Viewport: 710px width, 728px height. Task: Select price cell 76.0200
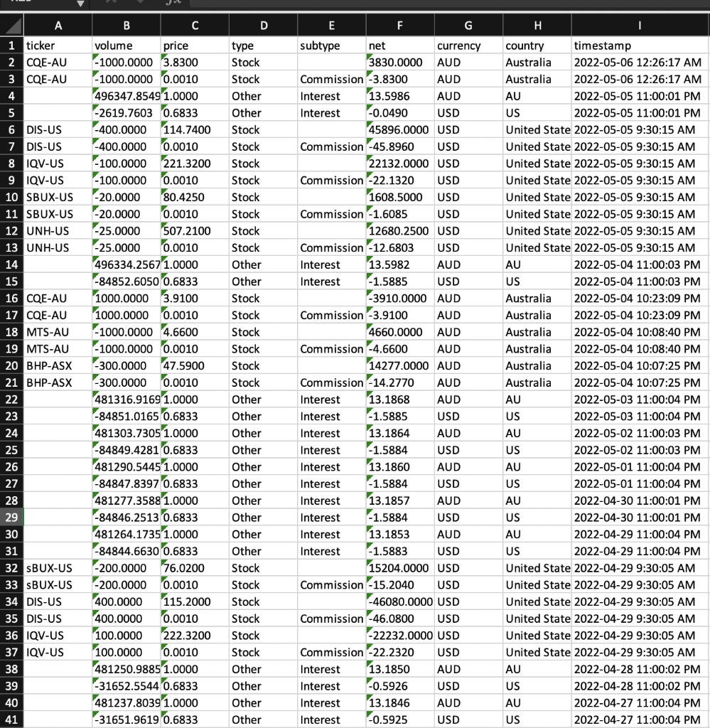[x=195, y=568]
